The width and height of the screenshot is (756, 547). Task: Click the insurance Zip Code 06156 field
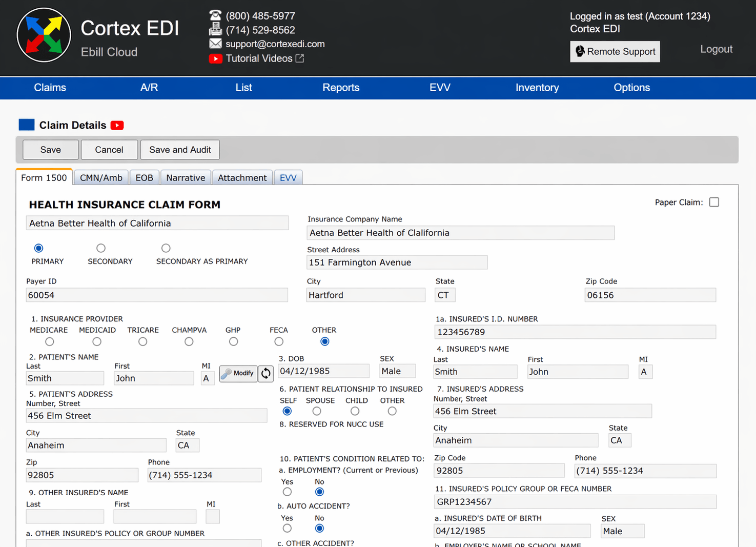click(x=650, y=295)
